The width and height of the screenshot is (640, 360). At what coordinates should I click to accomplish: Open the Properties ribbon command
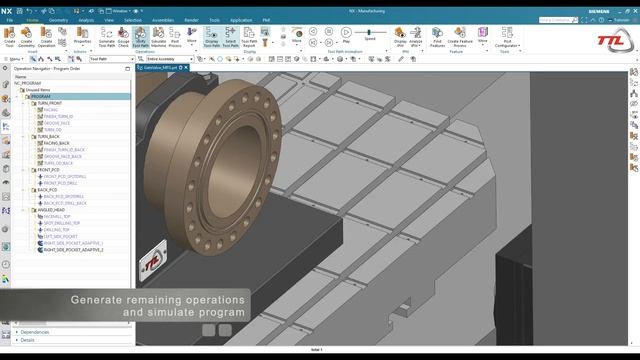click(x=82, y=36)
